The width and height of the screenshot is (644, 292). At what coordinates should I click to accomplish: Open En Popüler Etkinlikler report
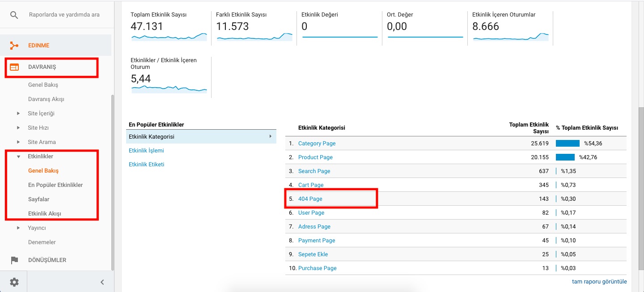(x=55, y=185)
